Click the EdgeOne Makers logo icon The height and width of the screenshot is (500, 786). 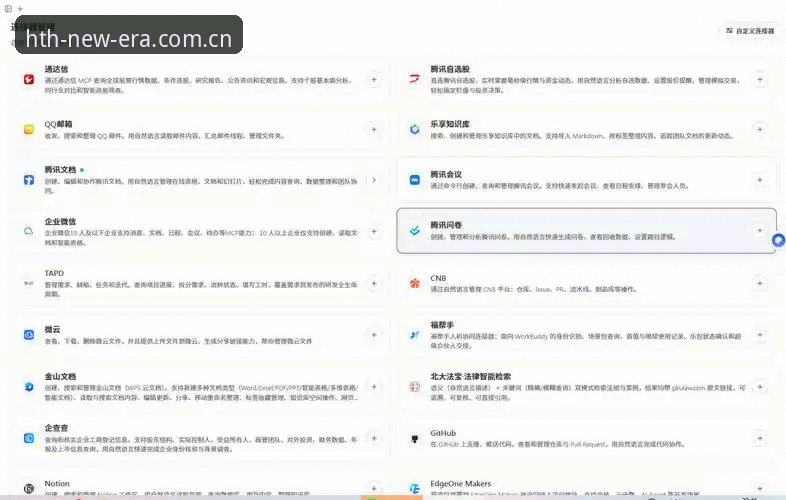(x=415, y=488)
